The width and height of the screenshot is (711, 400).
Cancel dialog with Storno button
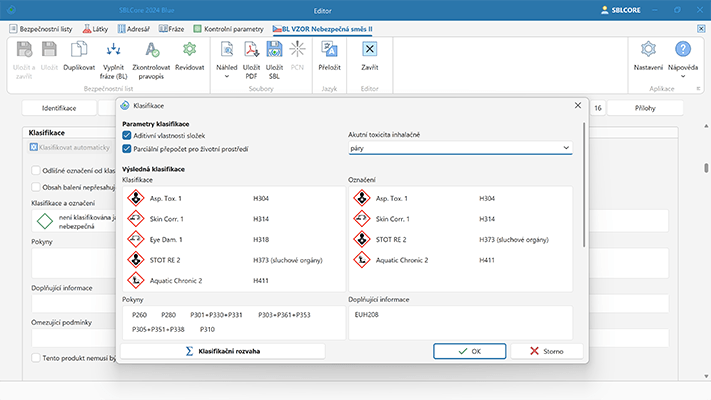546,351
